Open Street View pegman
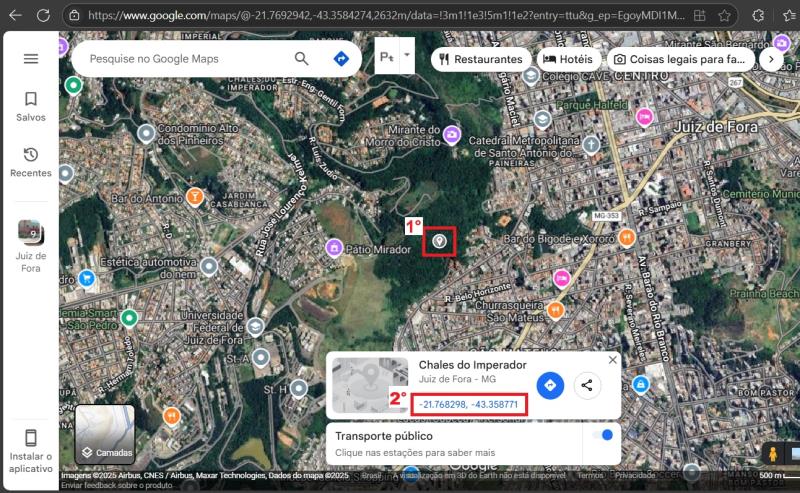This screenshot has width=800, height=493. 772,454
